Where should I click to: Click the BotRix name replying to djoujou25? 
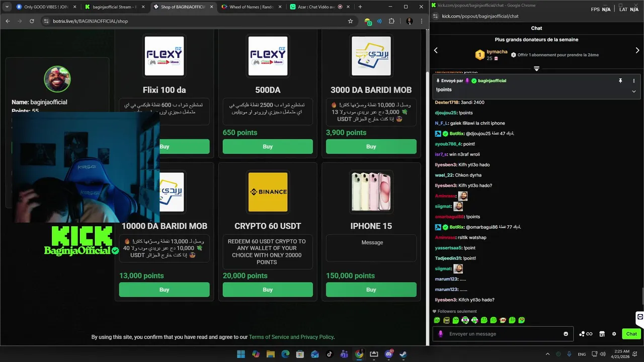[457, 134]
